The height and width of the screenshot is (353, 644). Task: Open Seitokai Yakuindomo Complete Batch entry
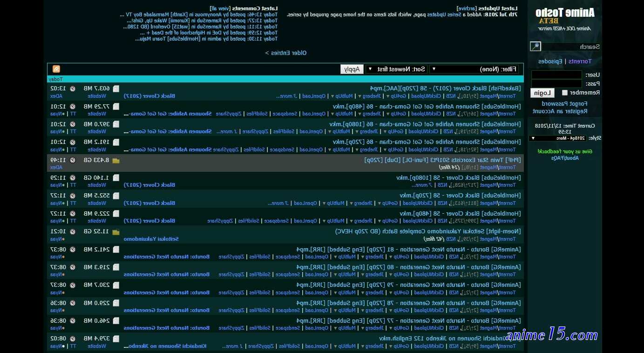[x=428, y=231]
